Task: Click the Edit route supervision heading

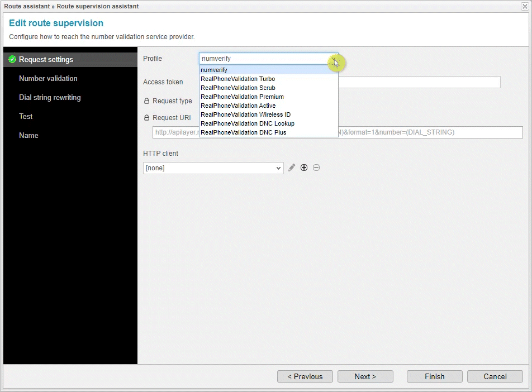Action: [56, 23]
